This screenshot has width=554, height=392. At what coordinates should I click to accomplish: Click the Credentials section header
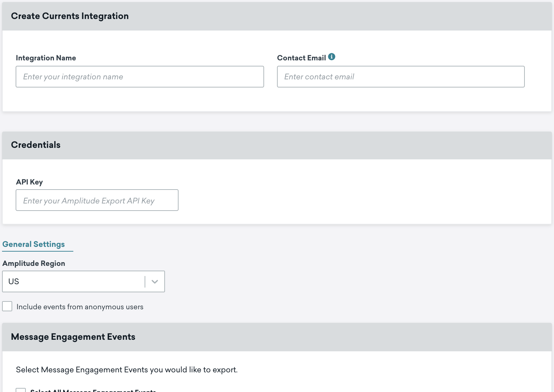[36, 145]
